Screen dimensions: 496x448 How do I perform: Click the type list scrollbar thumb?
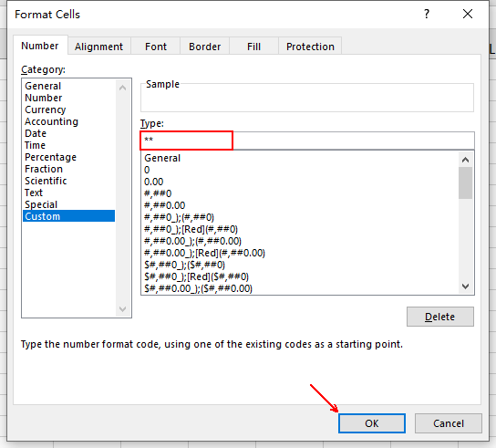[465, 183]
